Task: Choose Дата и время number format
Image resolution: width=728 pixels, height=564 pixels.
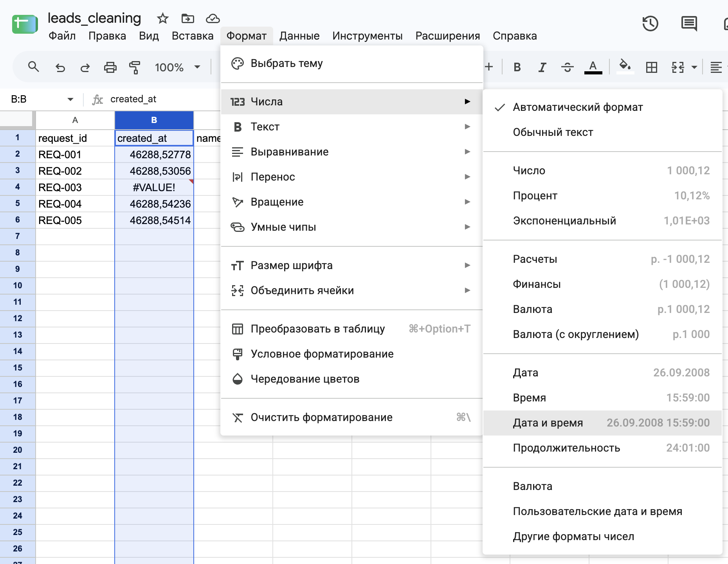Action: coord(602,423)
